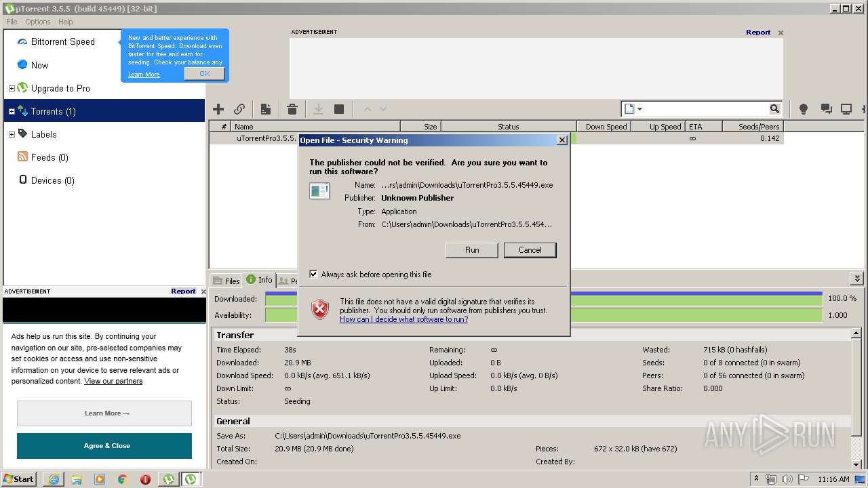Expand the Upgrade to Pro node
The height and width of the screenshot is (488, 868).
tap(12, 88)
